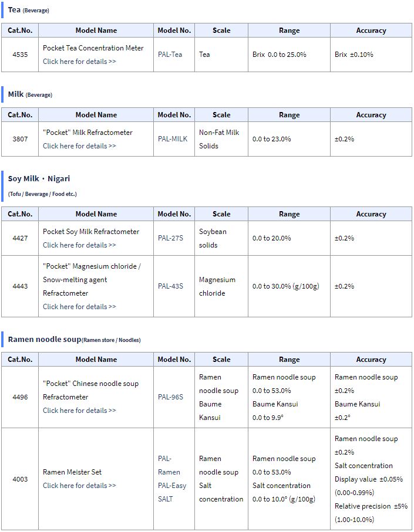Click the Baume Kansui 0.0 to 9.9° range text
This screenshot has width=414, height=532.
[275, 411]
